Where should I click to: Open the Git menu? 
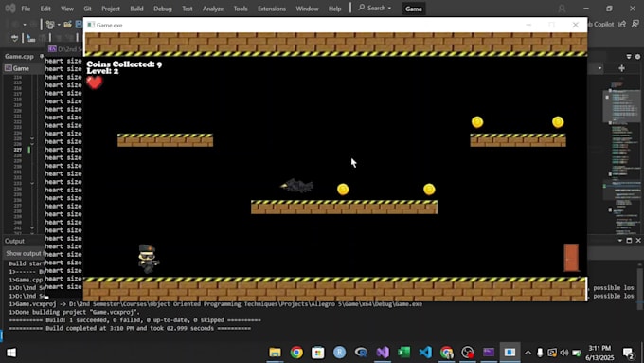tap(87, 9)
